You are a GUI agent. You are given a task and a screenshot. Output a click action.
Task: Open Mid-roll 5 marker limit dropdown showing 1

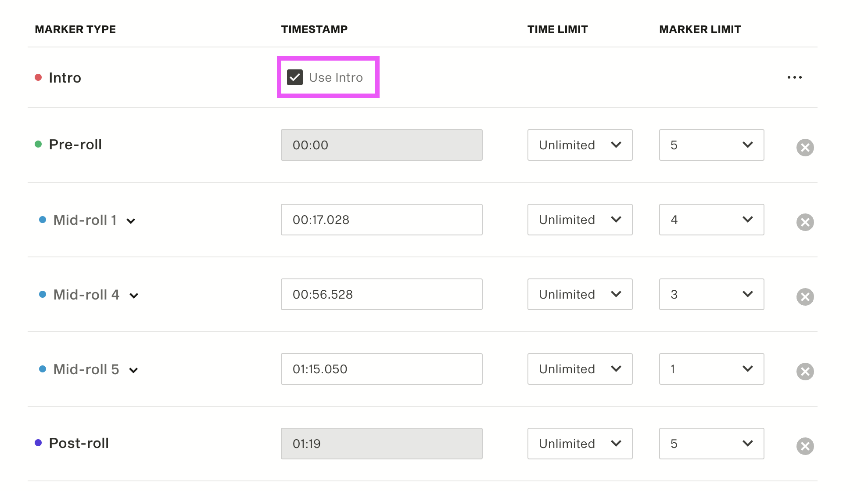tap(711, 369)
